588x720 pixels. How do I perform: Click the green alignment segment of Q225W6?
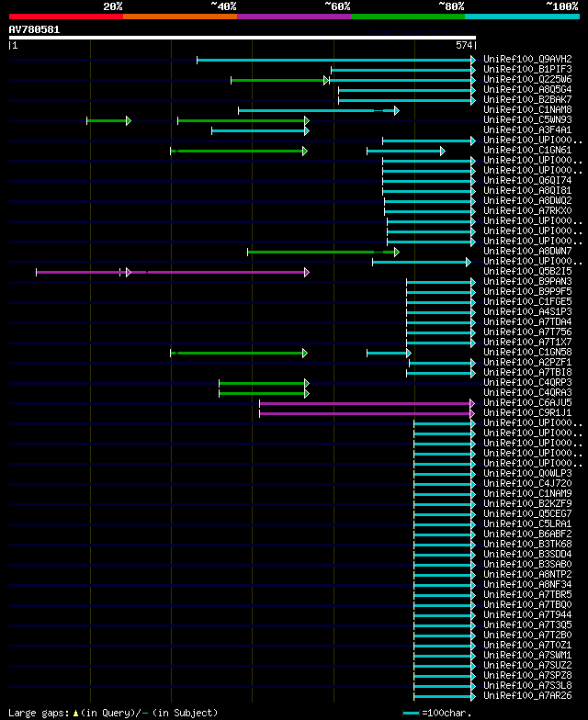(x=277, y=81)
